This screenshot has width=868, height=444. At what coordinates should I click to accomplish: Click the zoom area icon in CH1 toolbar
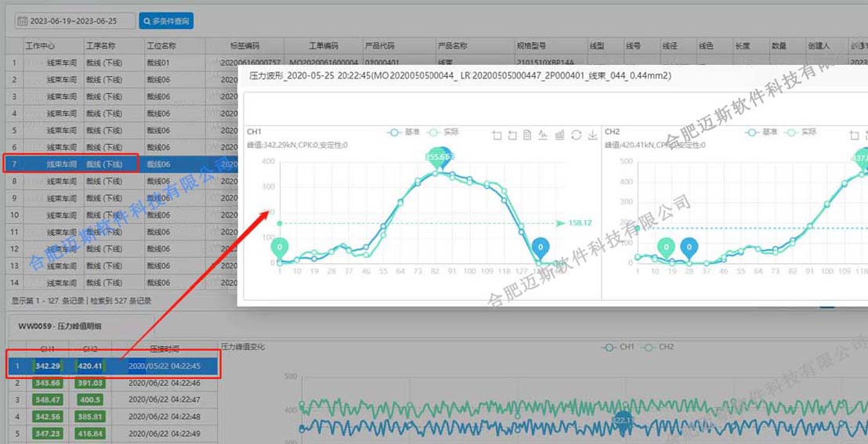[497, 135]
